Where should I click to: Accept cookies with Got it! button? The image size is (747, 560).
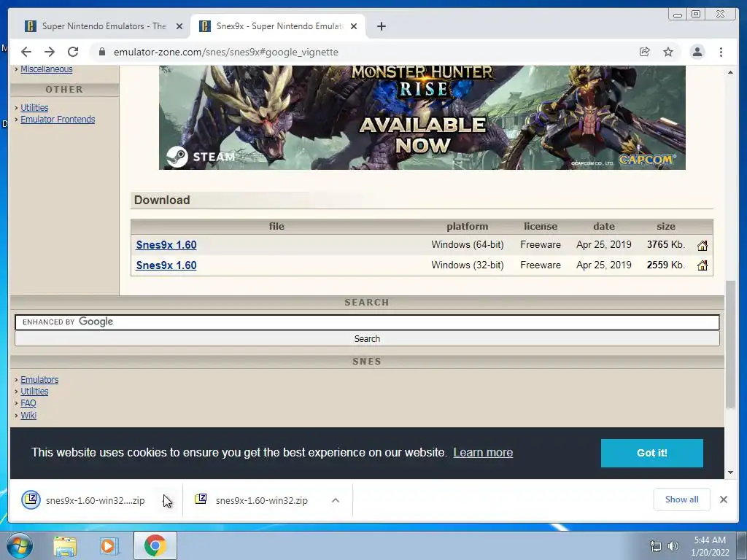pyautogui.click(x=651, y=453)
